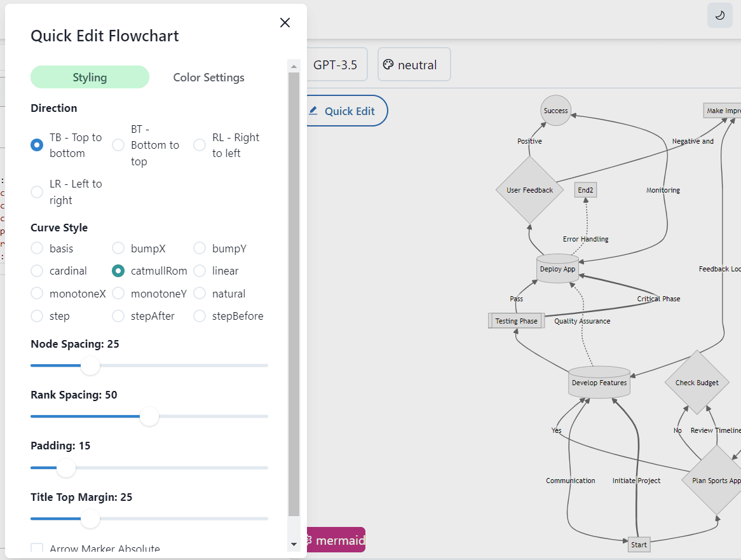The image size is (741, 560).
Task: Click the dialog scrollbar down arrow
Action: point(293,544)
